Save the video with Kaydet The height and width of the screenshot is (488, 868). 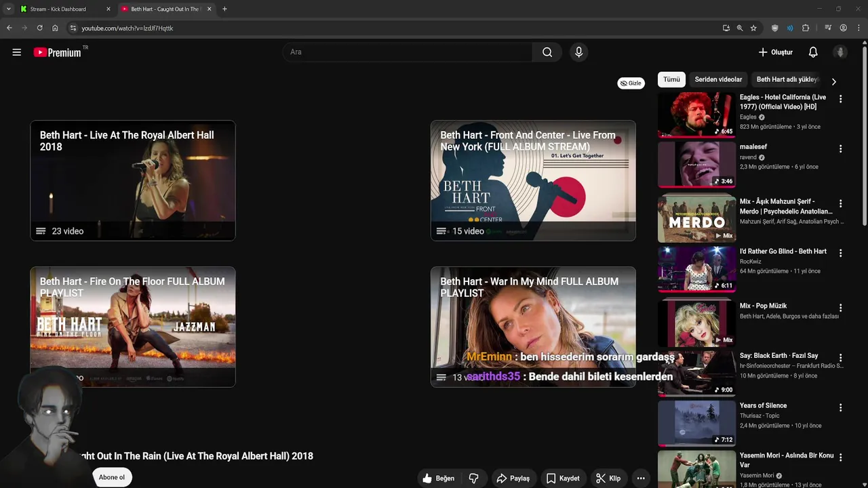pos(563,479)
